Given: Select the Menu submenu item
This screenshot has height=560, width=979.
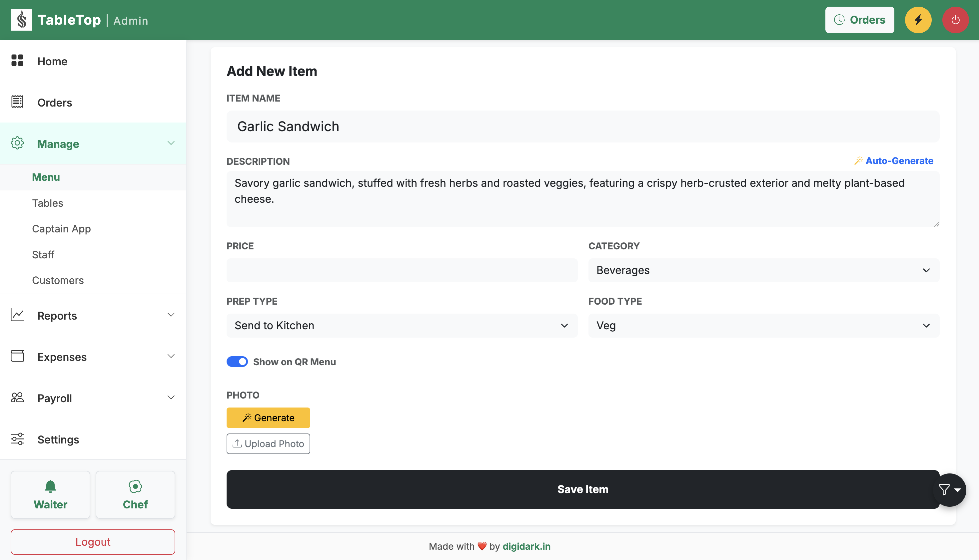Looking at the screenshot, I should tap(93, 177).
